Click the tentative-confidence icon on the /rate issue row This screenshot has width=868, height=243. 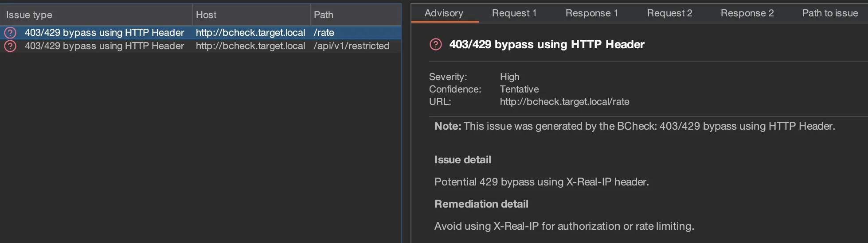click(x=10, y=32)
